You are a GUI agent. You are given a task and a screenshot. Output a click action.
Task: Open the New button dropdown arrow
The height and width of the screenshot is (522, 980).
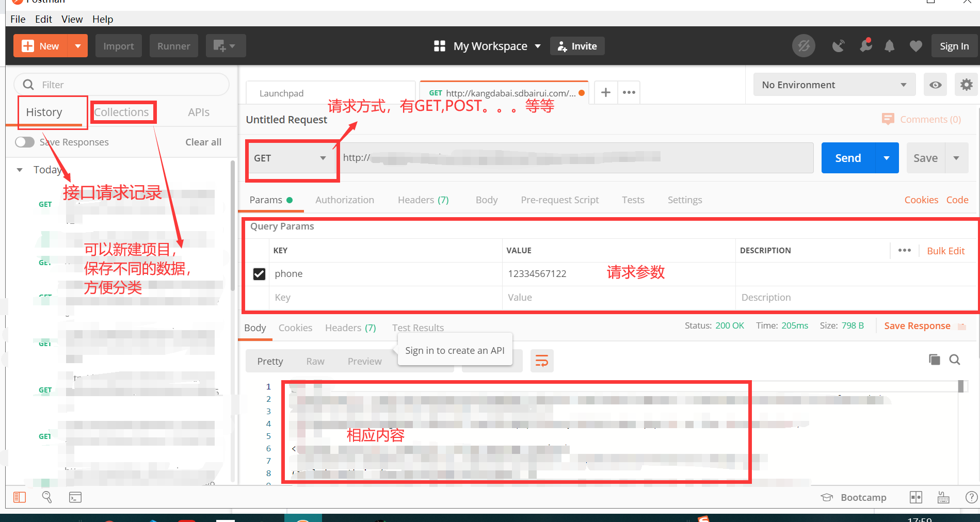[78, 46]
